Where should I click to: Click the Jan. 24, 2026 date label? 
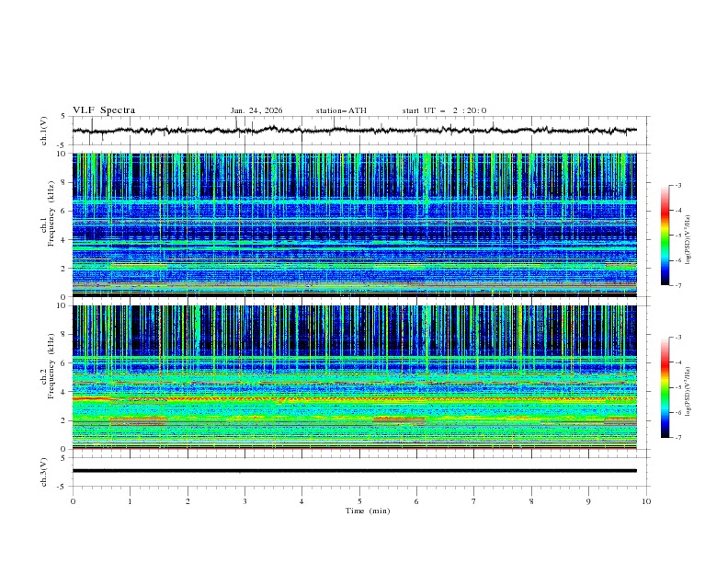[x=256, y=110]
